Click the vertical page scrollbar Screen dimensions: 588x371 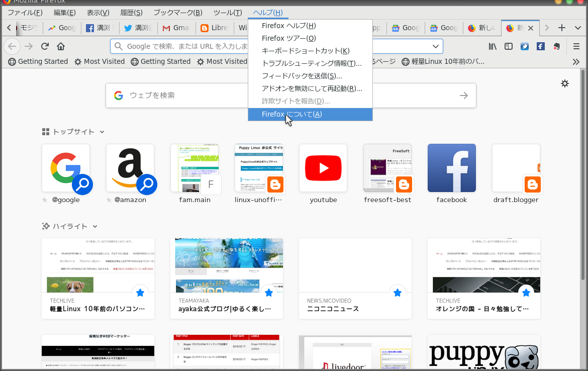click(583, 174)
